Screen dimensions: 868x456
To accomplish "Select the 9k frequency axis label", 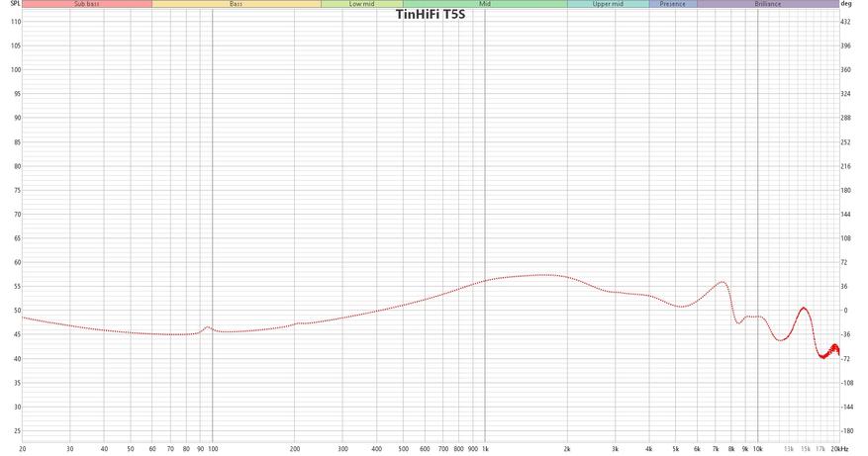I will (745, 449).
